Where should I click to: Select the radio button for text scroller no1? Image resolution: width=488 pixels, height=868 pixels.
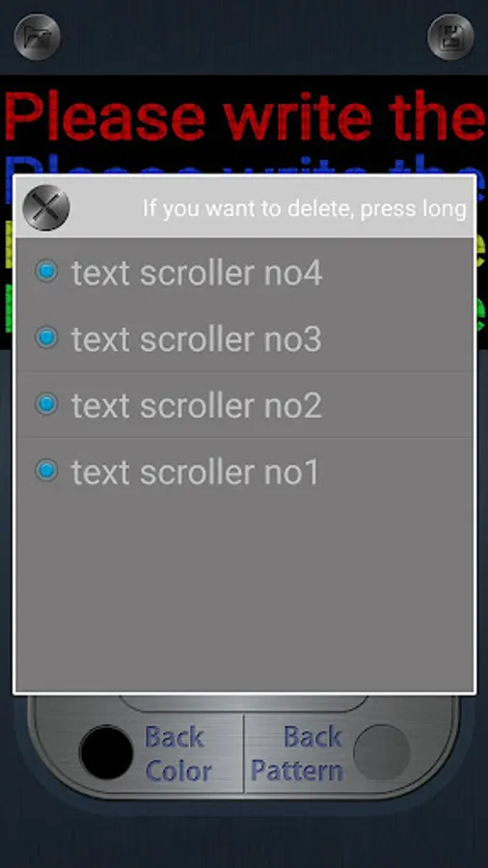pos(46,471)
